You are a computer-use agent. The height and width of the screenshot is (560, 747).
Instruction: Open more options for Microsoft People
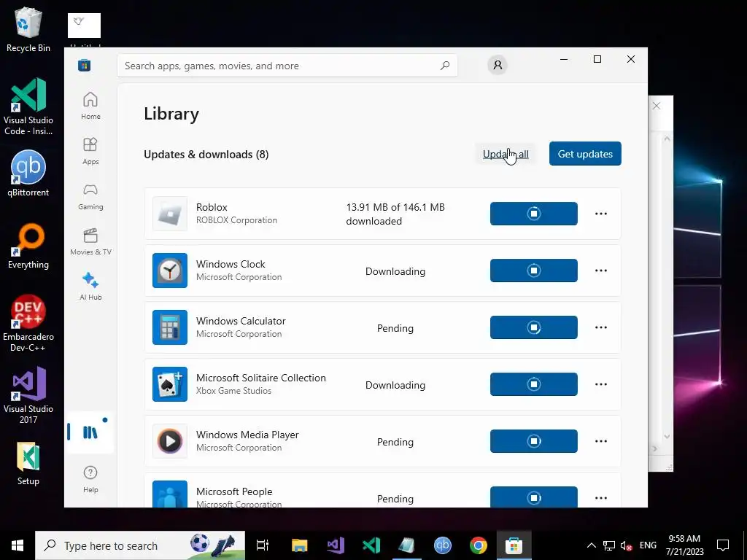(601, 498)
